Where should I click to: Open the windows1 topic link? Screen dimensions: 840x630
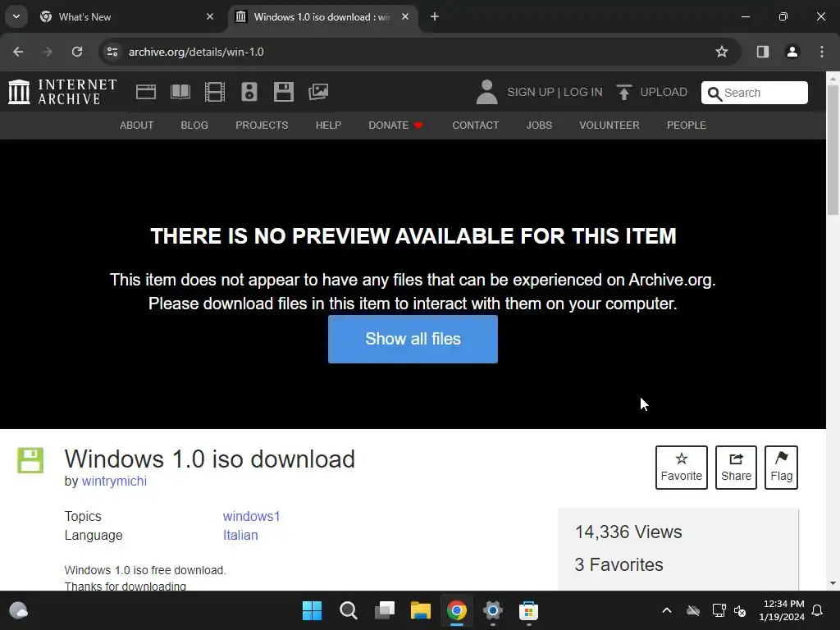coord(251,517)
